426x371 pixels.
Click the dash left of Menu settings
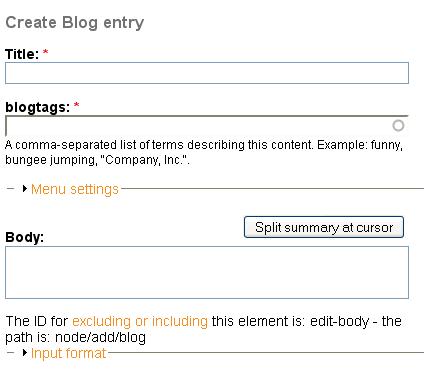pyautogui.click(x=10, y=189)
